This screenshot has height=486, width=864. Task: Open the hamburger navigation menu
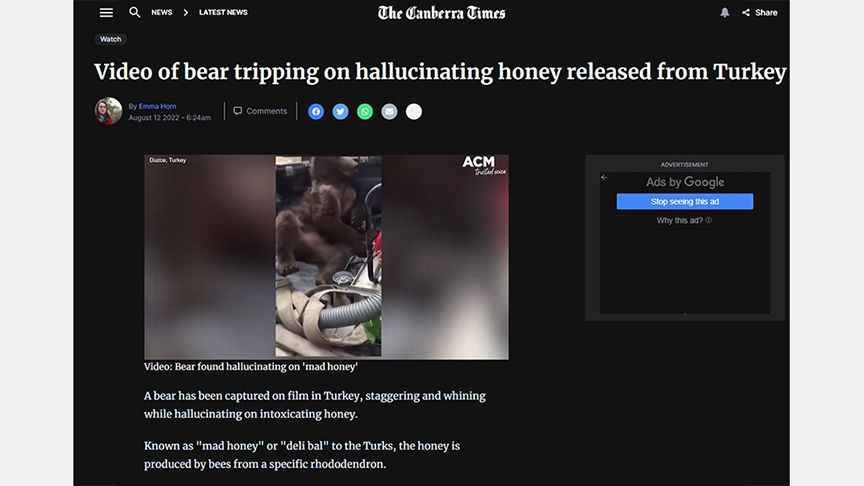pyautogui.click(x=106, y=12)
